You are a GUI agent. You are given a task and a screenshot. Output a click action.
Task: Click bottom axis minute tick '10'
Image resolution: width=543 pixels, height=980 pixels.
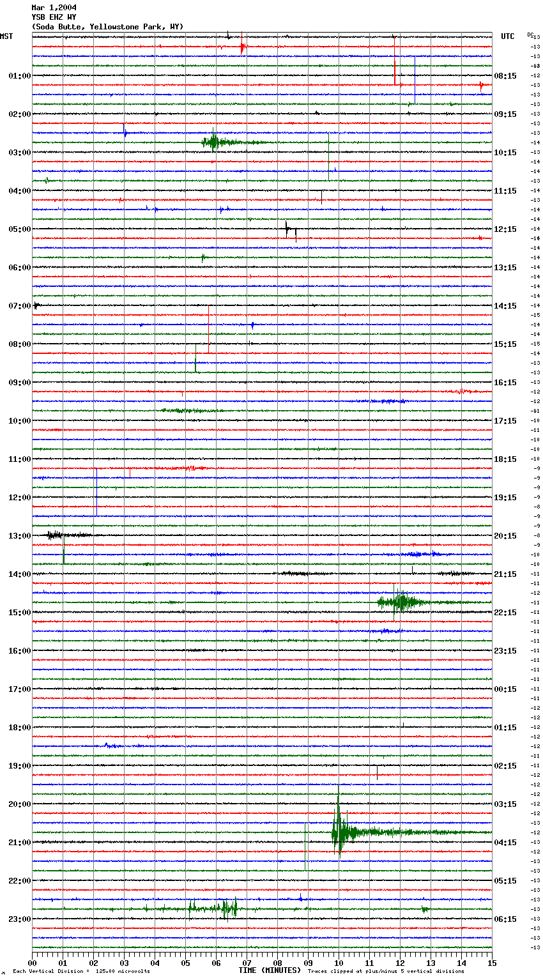coord(339,963)
